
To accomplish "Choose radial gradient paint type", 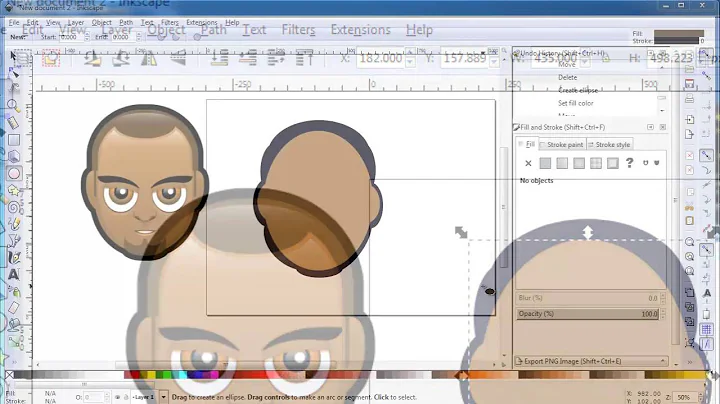I will (x=579, y=163).
